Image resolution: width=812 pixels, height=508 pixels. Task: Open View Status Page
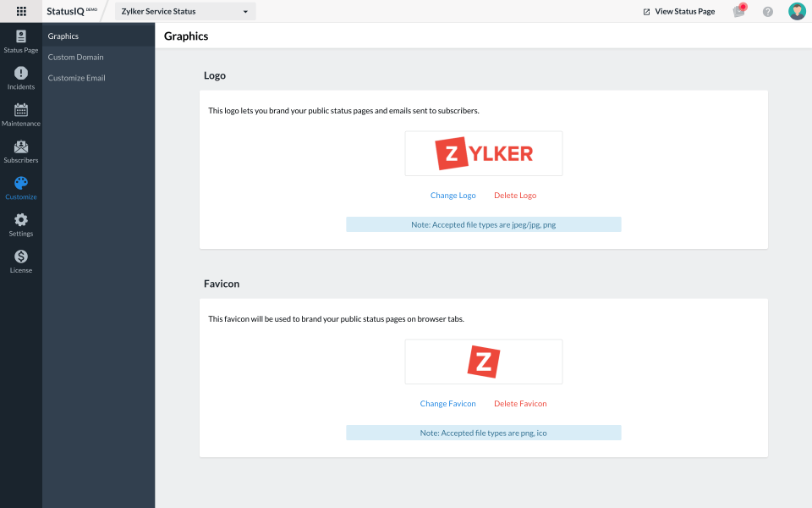coord(680,11)
